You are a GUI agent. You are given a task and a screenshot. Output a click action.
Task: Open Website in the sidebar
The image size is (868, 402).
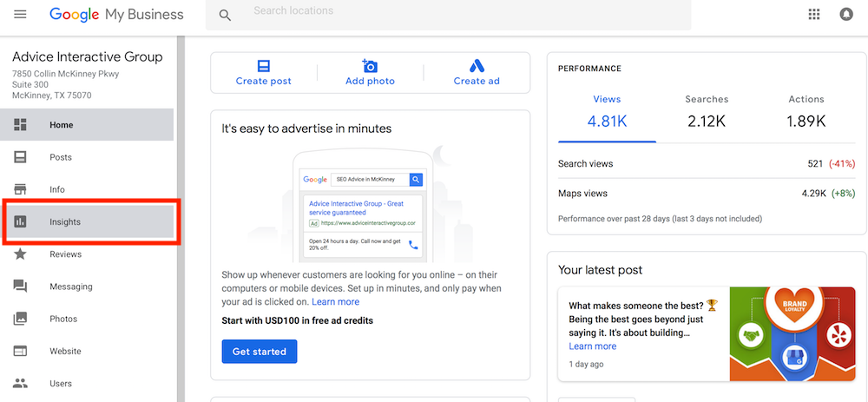point(87,351)
